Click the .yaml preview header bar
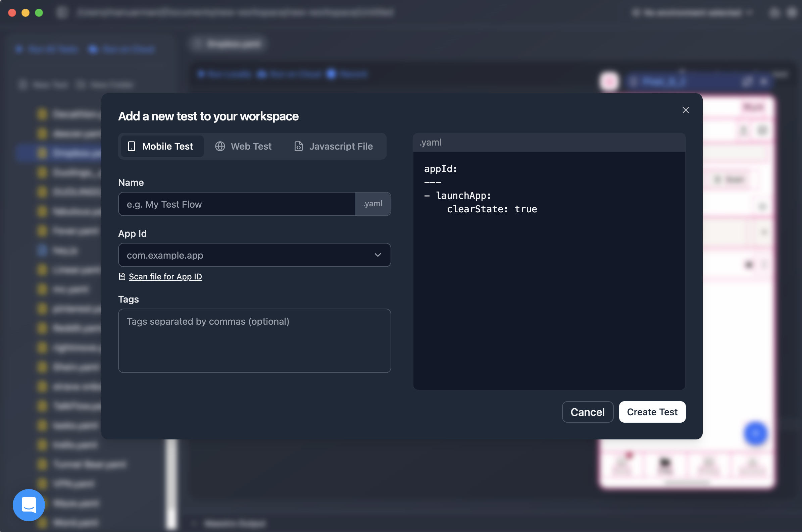Screen dimensions: 802x532 (x=549, y=142)
